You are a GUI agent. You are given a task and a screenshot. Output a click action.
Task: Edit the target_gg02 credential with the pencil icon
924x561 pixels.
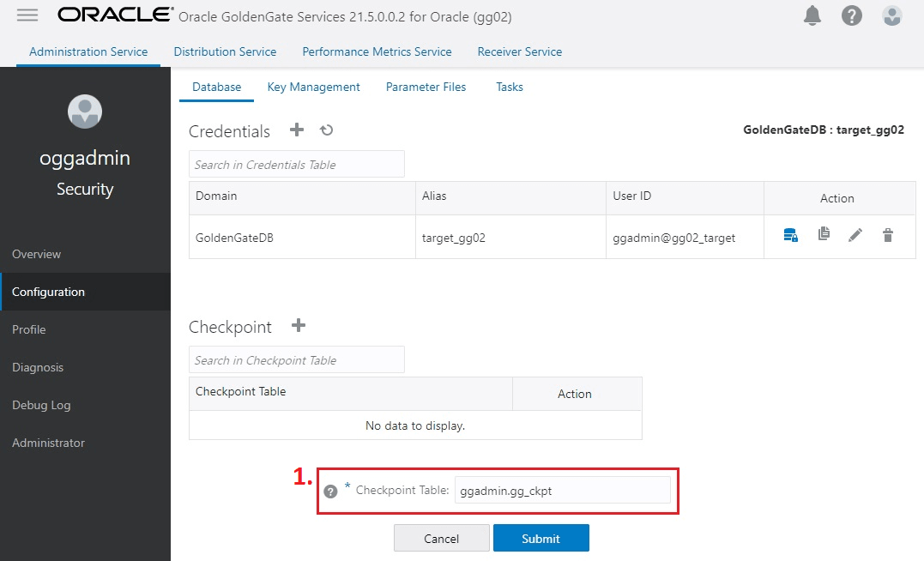(x=855, y=234)
